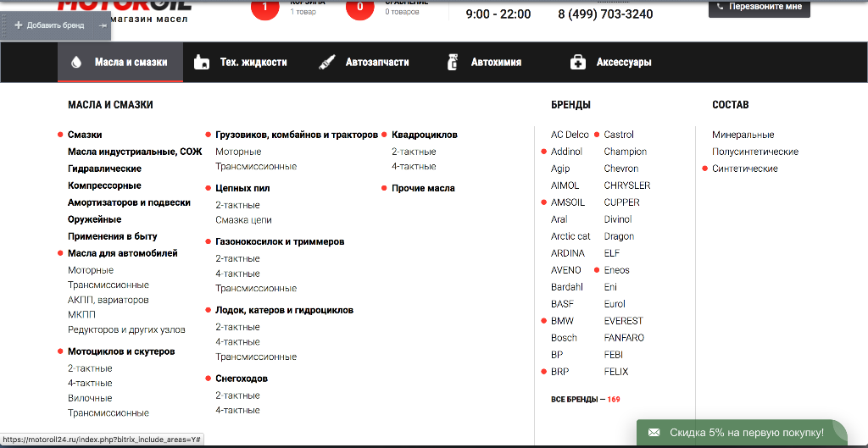Click the СОСТАВ column heading
The width and height of the screenshot is (868, 448).
(x=730, y=104)
